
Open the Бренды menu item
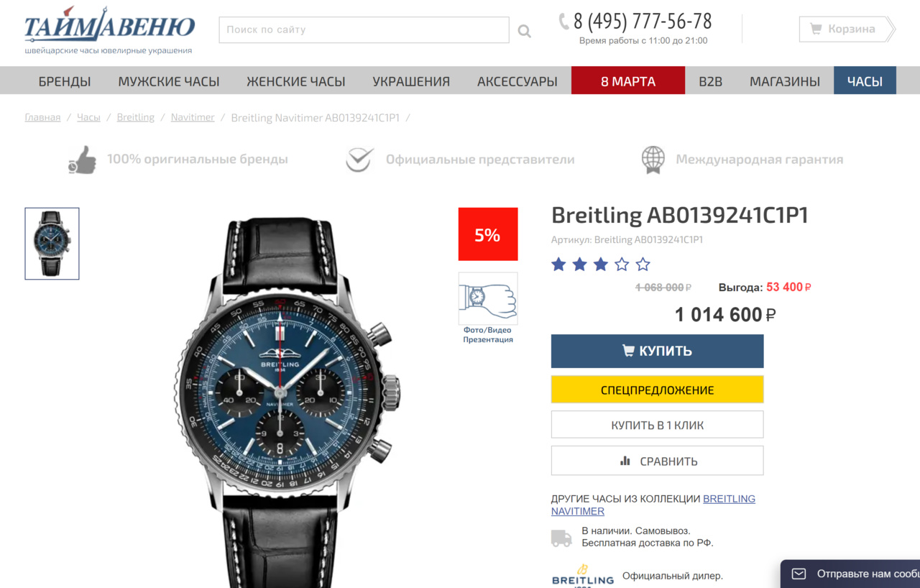coord(65,81)
